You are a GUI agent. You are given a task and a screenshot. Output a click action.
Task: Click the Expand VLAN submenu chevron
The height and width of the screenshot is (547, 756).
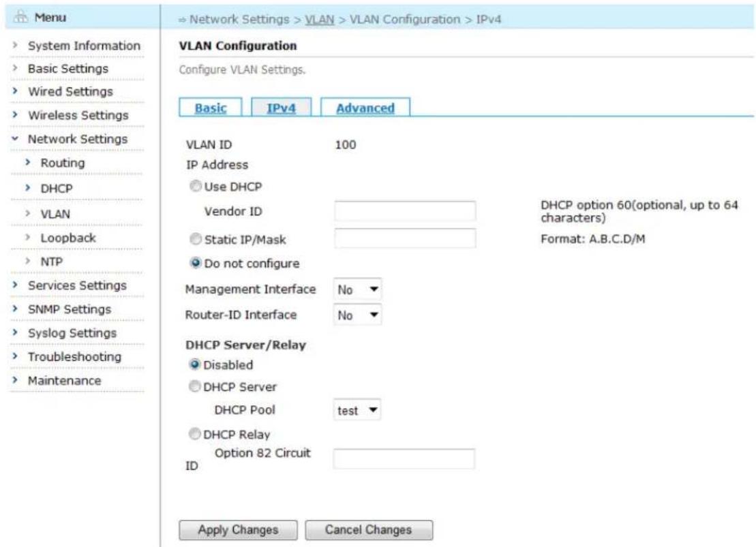(27, 213)
